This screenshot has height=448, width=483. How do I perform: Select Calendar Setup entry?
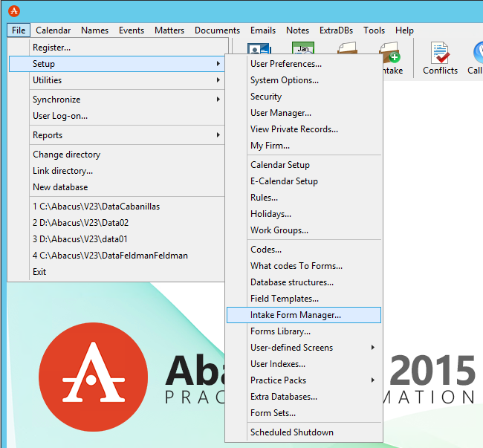coord(304,165)
